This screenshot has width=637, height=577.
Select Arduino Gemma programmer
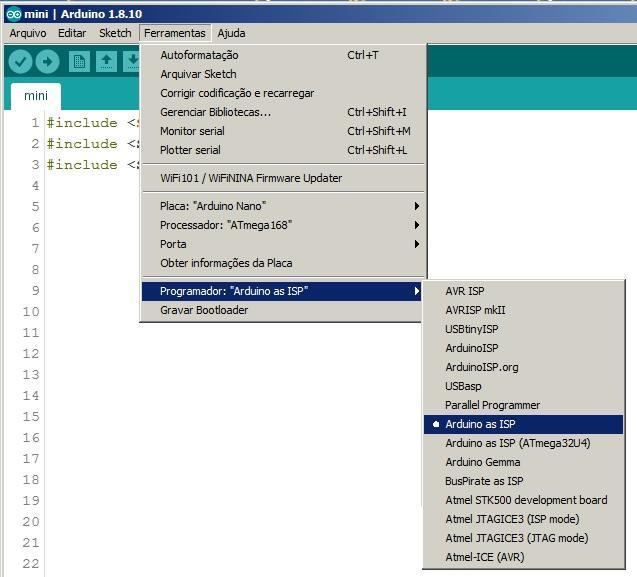pos(523,462)
